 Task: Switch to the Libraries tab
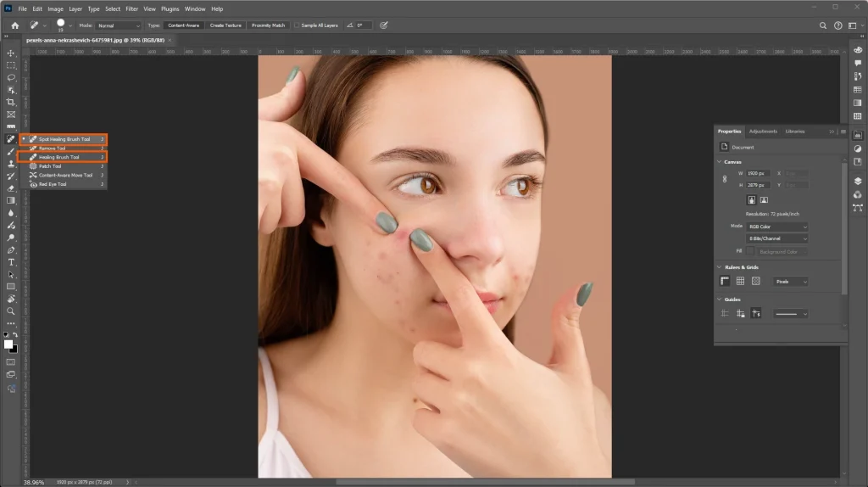pos(795,132)
